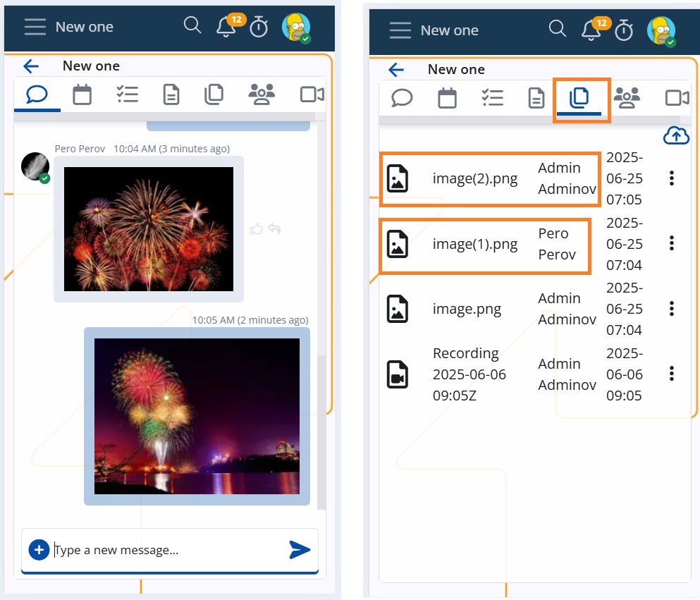Go back using arrow in left chat screen
700x600 pixels.
[x=31, y=66]
